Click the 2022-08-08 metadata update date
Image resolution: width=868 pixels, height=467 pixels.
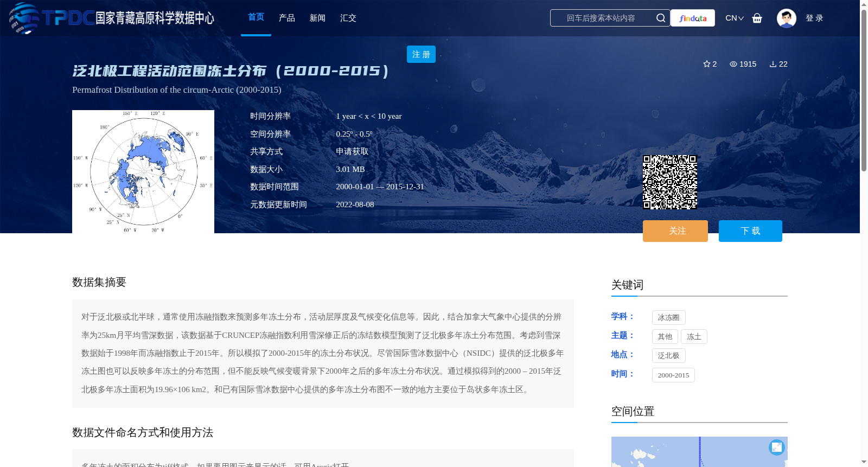click(355, 204)
